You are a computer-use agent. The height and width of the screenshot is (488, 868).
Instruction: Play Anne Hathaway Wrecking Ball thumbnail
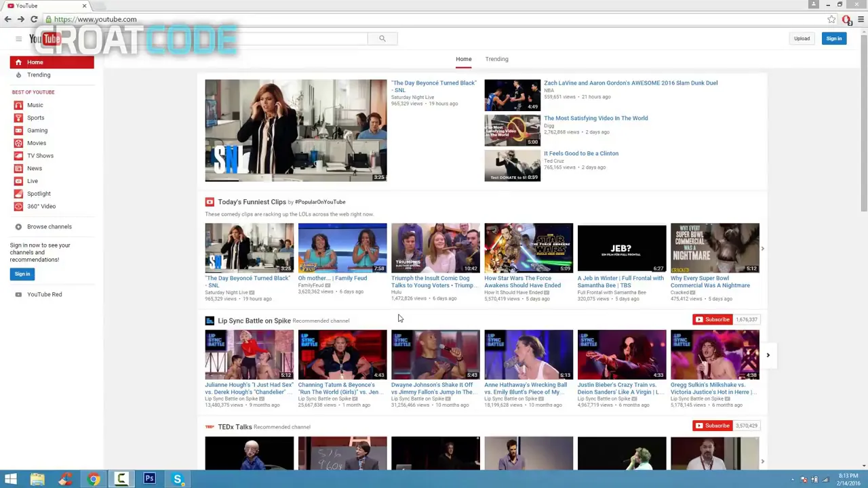click(x=528, y=354)
